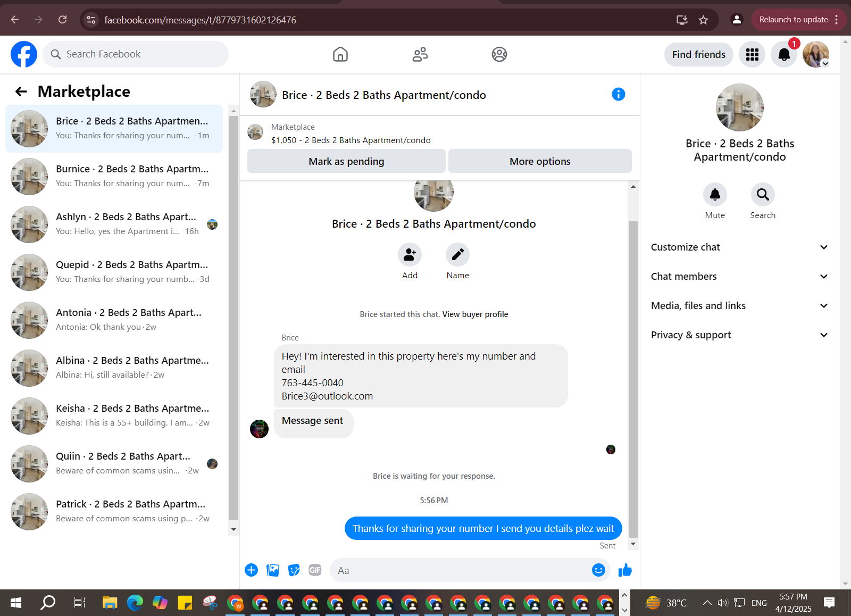Click install app icon in address bar
Screen dimensions: 851x616
tap(682, 20)
